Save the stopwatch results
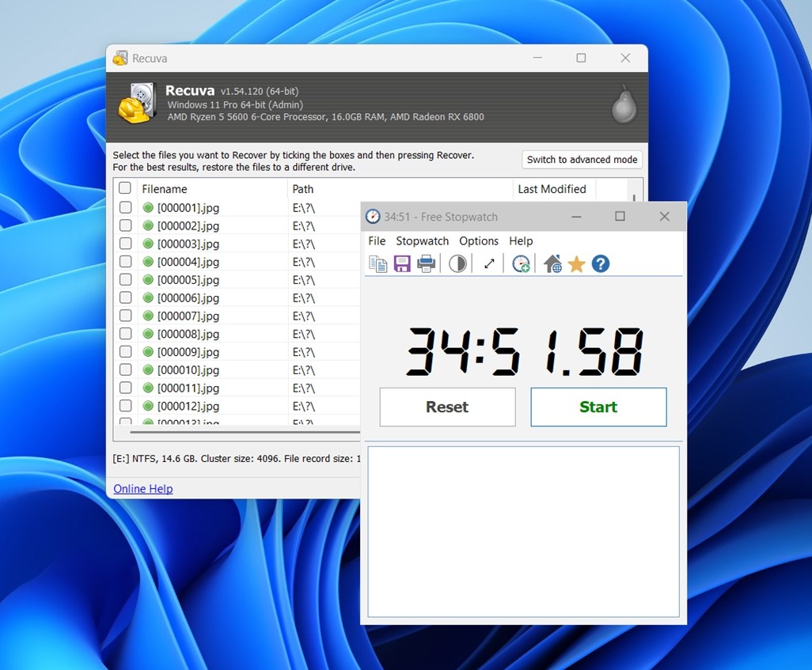 402,263
